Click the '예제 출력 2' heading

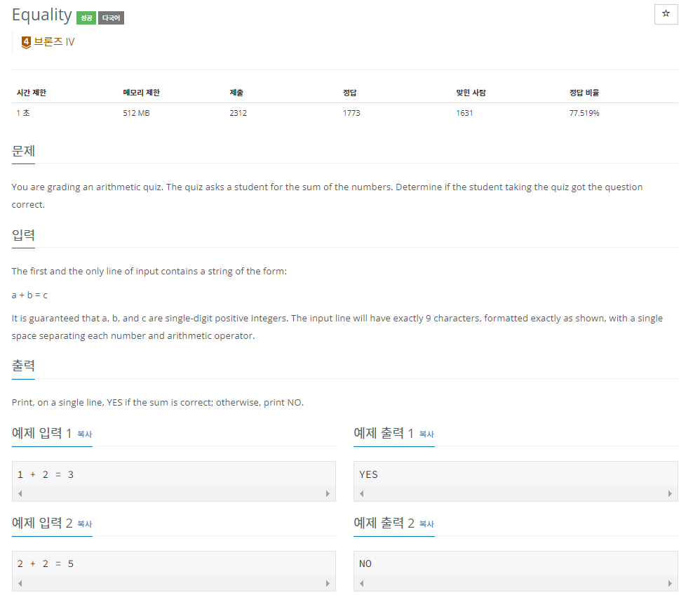tap(384, 523)
